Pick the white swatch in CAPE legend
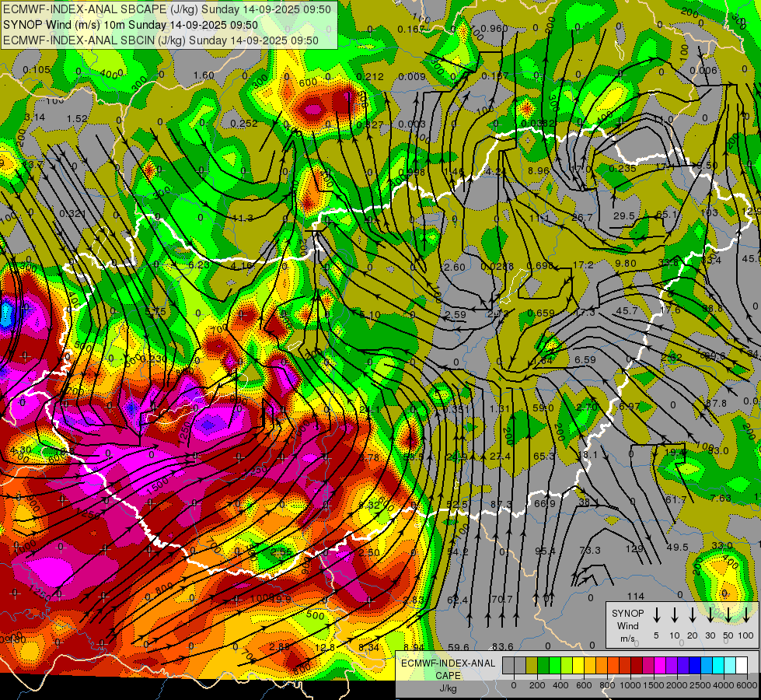Screen dimensions: 761x700 741,666
